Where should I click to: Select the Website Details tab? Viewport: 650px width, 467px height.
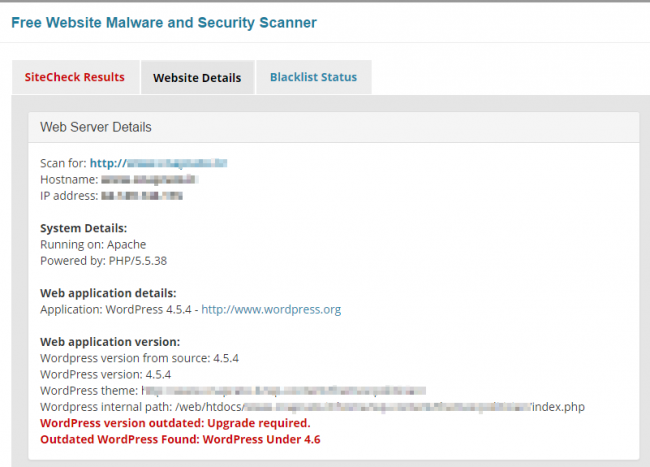tap(197, 77)
